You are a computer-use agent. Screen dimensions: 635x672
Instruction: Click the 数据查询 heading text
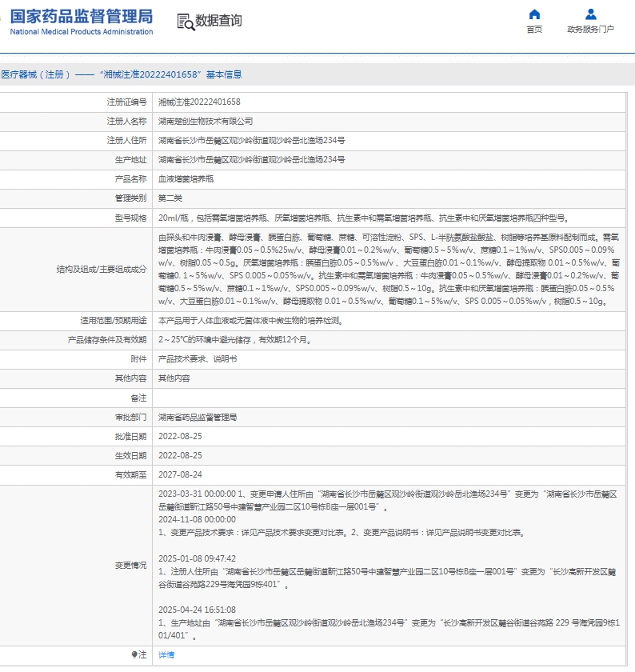coord(218,20)
